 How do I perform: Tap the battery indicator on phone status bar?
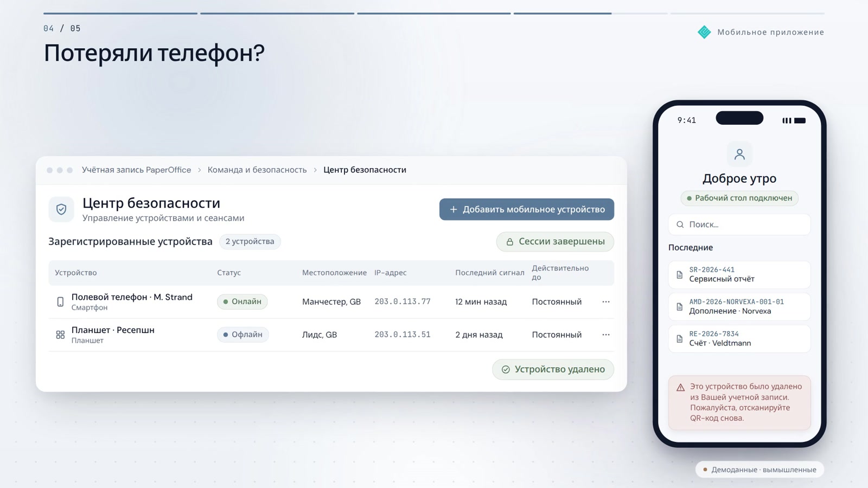pos(800,120)
